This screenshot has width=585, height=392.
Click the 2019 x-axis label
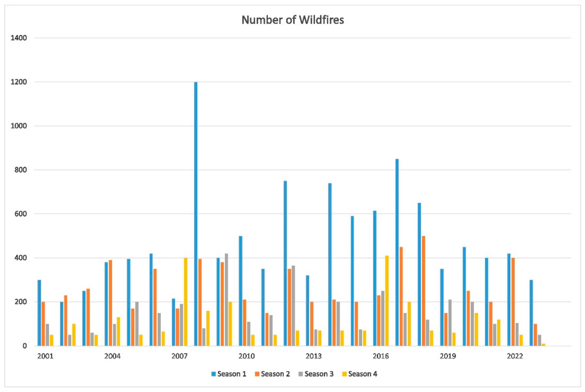click(x=448, y=356)
